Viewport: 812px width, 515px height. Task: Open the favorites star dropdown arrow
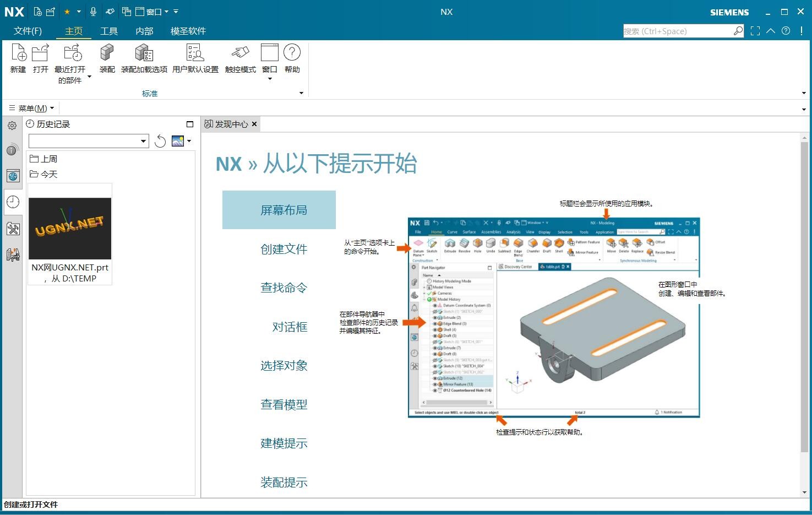[x=79, y=12]
